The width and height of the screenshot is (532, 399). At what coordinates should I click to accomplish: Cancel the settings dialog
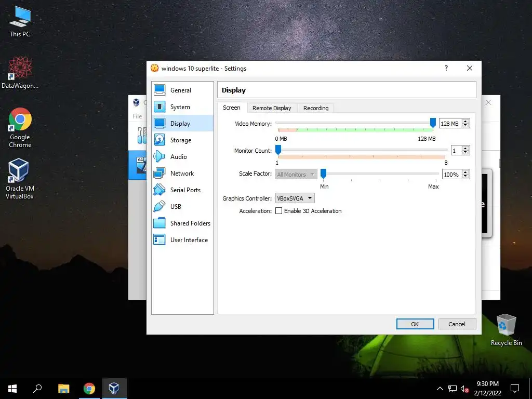pyautogui.click(x=457, y=324)
